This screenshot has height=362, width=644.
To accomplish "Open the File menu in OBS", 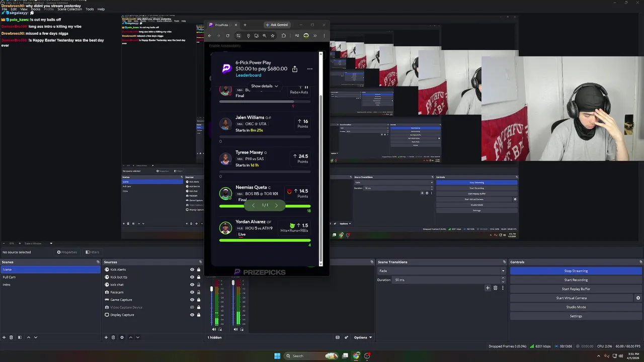I will point(5,9).
